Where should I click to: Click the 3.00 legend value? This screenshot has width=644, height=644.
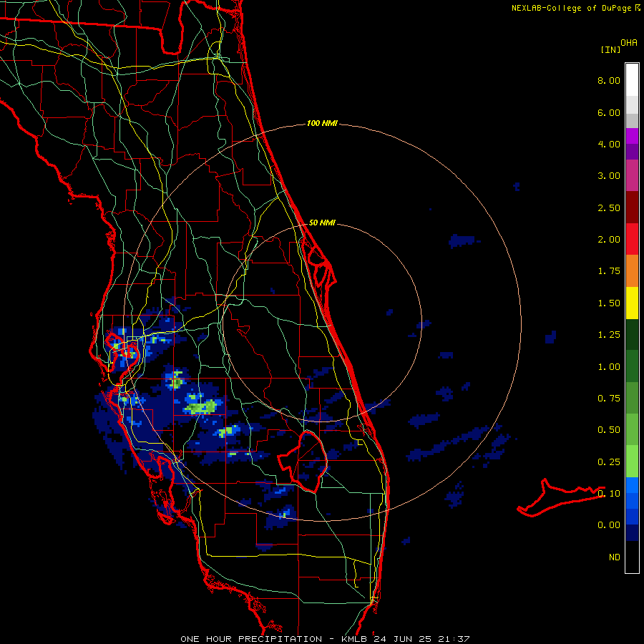pyautogui.click(x=609, y=176)
